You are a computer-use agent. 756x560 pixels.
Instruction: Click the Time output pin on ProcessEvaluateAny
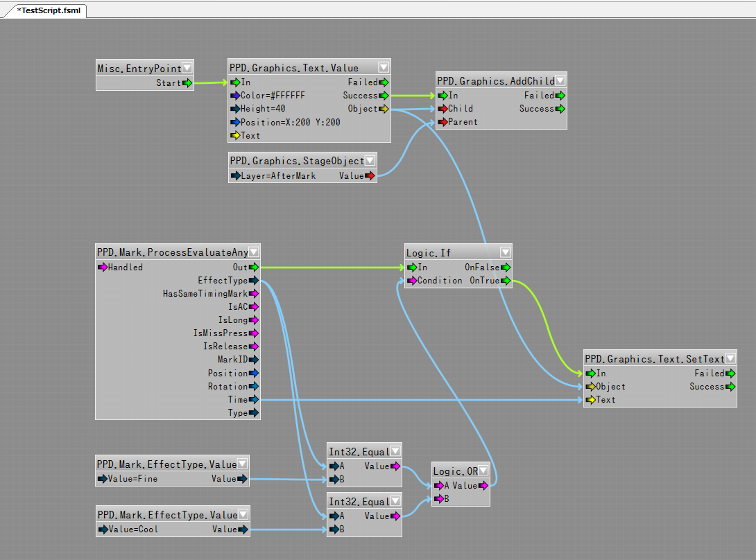(253, 400)
